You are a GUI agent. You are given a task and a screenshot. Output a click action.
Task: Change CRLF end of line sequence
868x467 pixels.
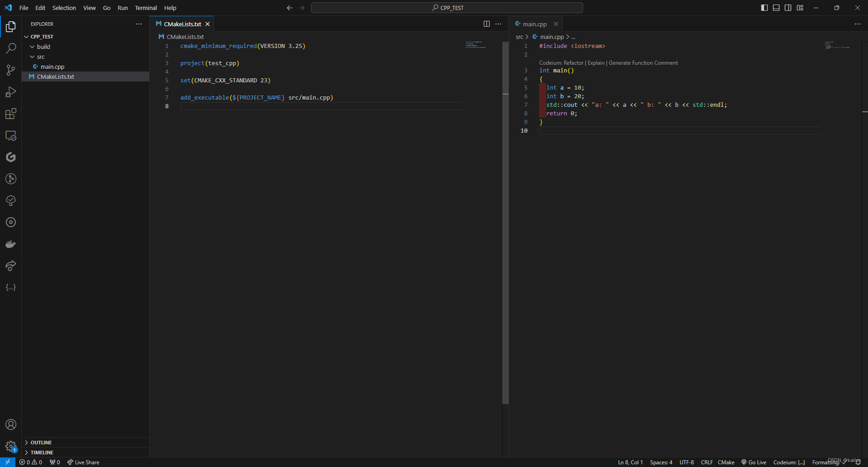(x=707, y=462)
